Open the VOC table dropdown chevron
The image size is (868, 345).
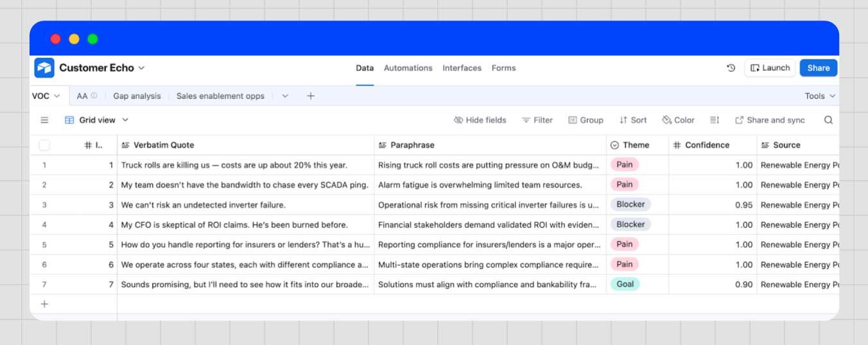pyautogui.click(x=56, y=96)
